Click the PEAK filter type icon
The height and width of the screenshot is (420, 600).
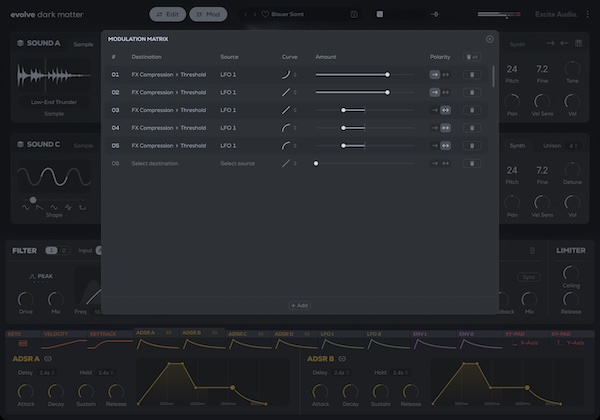33,276
